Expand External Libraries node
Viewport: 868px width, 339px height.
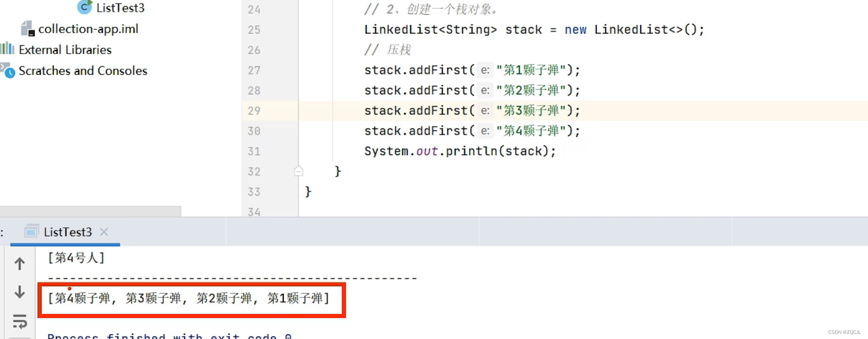(x=65, y=49)
